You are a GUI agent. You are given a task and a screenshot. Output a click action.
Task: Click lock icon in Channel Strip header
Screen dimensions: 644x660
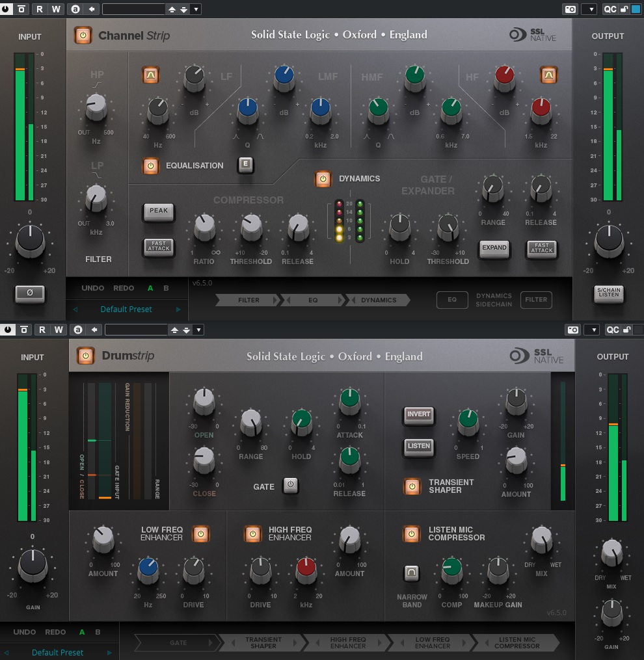coord(624,9)
